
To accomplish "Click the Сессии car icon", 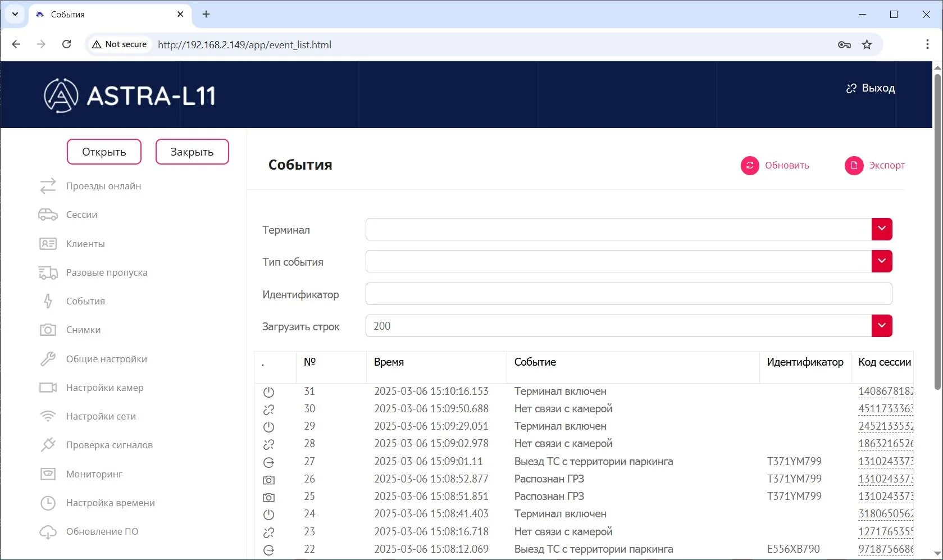I will [48, 215].
